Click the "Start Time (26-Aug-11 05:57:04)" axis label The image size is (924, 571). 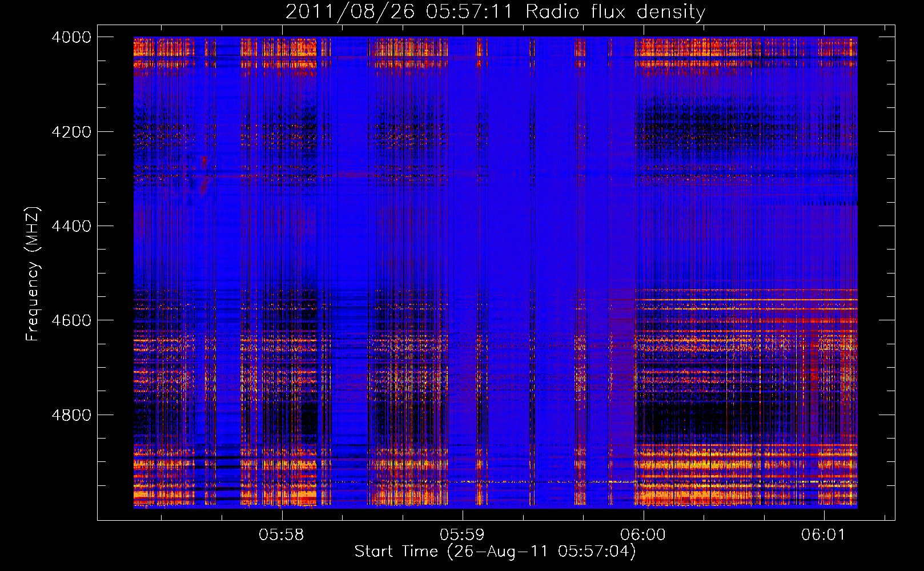point(495,552)
